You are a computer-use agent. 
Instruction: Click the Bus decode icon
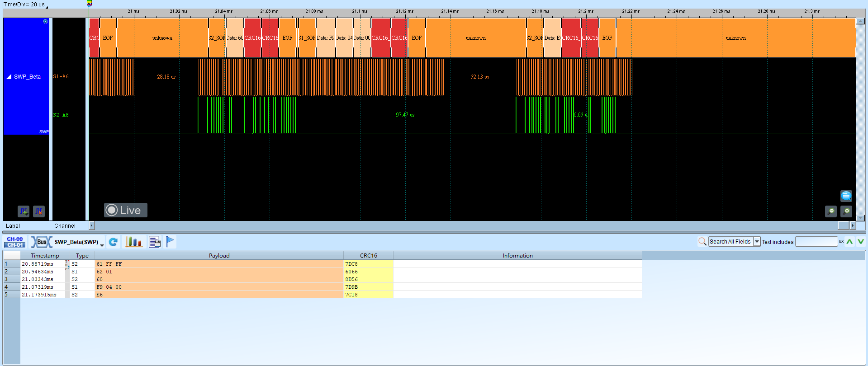pos(41,242)
